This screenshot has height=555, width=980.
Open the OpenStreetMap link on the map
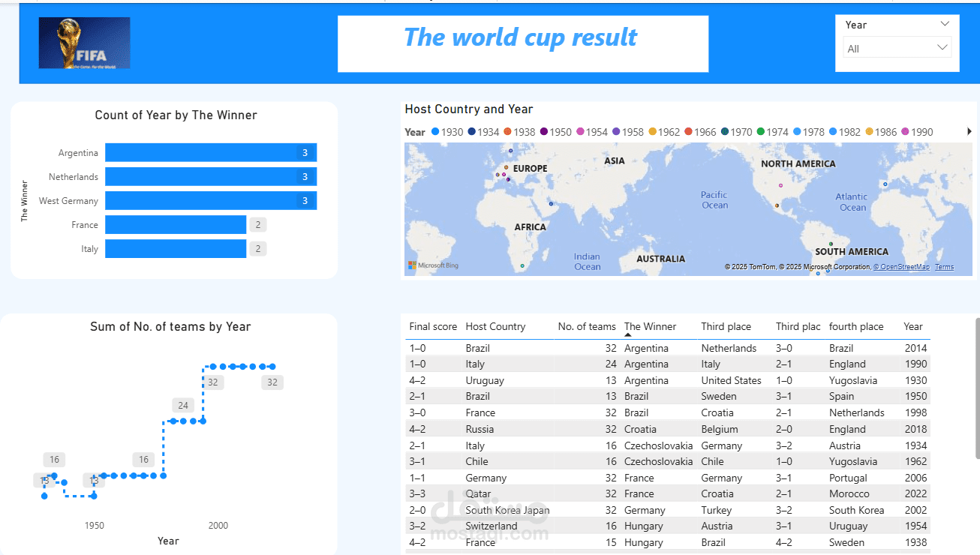pos(902,266)
